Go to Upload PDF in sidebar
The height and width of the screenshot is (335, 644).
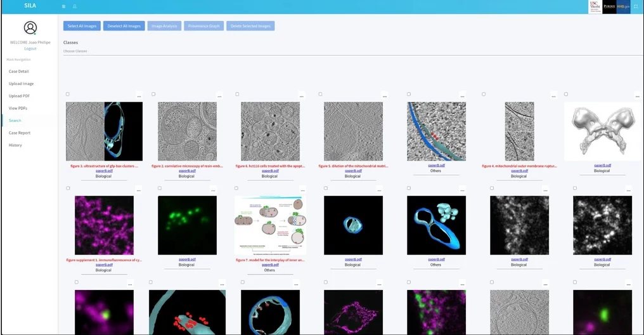19,96
